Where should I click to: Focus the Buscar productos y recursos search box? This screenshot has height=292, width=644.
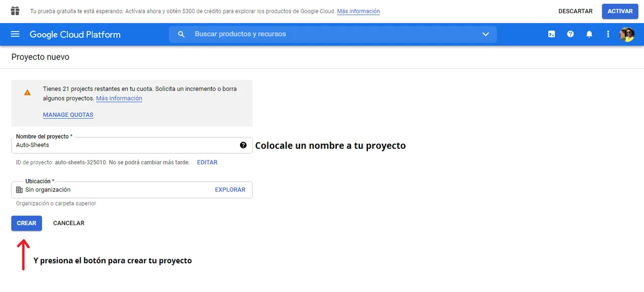tap(332, 34)
